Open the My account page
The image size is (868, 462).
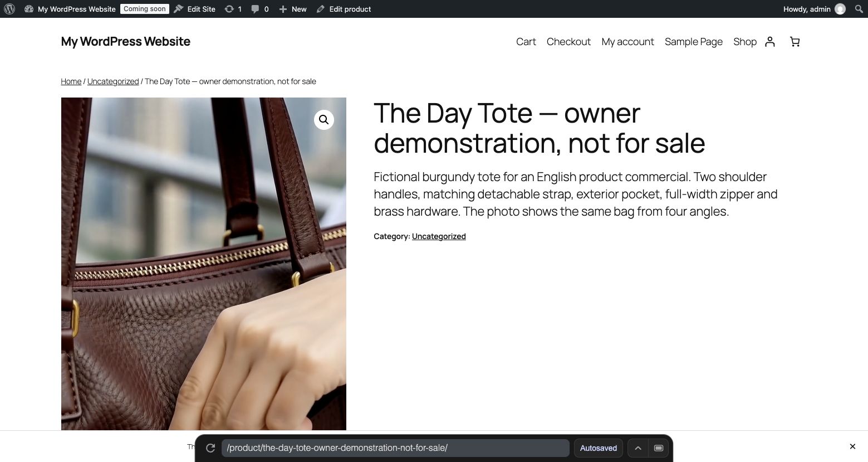tap(627, 42)
